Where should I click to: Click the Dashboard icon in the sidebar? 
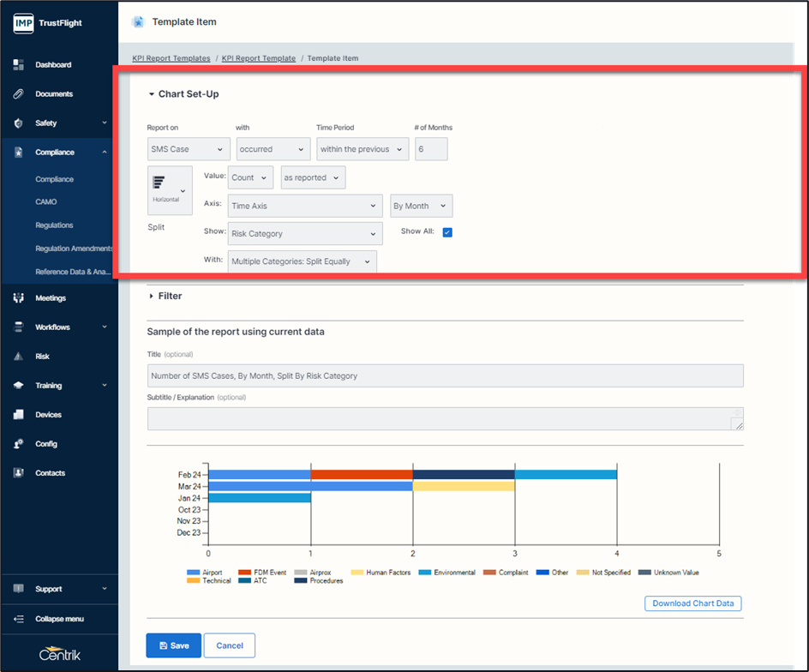coord(18,65)
